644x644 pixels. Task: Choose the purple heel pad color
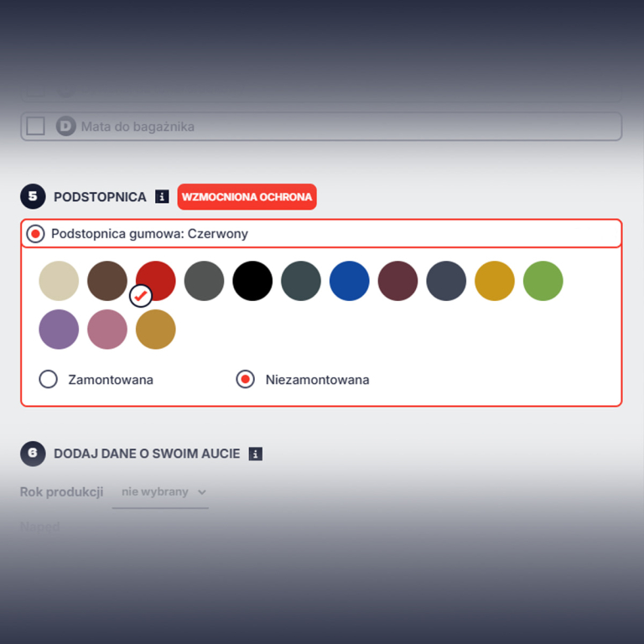click(x=59, y=330)
